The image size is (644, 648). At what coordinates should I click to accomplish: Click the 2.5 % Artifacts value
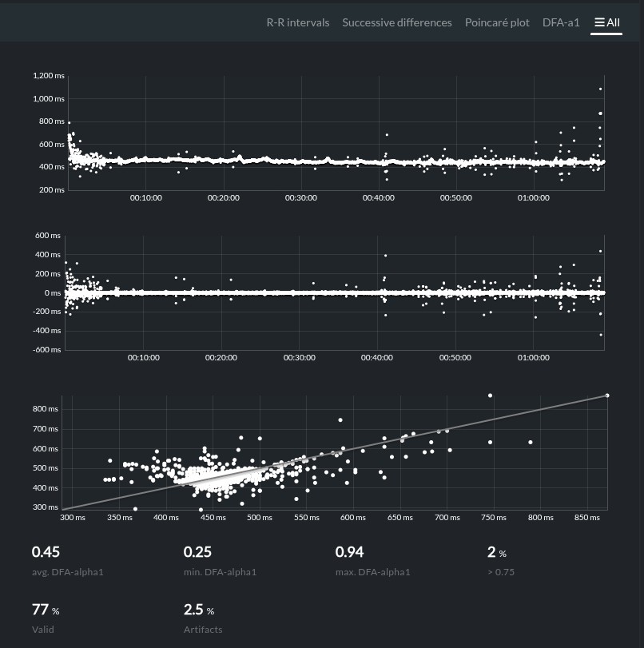point(199,610)
